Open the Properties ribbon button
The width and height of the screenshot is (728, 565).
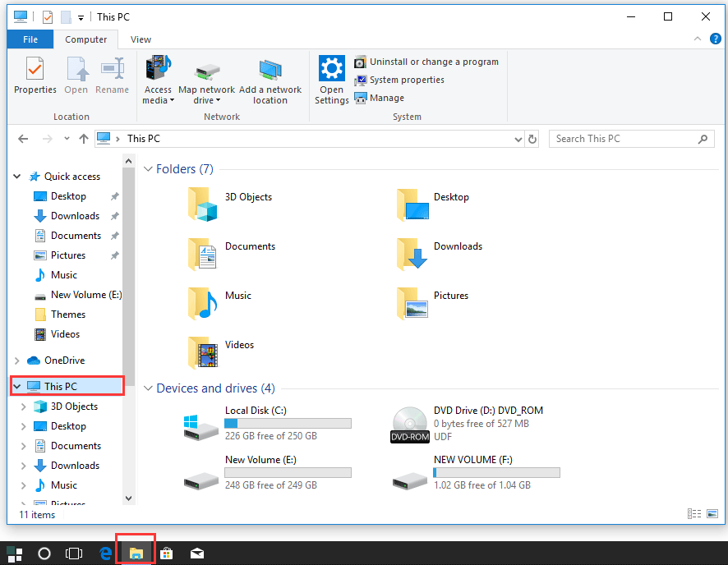click(x=35, y=76)
